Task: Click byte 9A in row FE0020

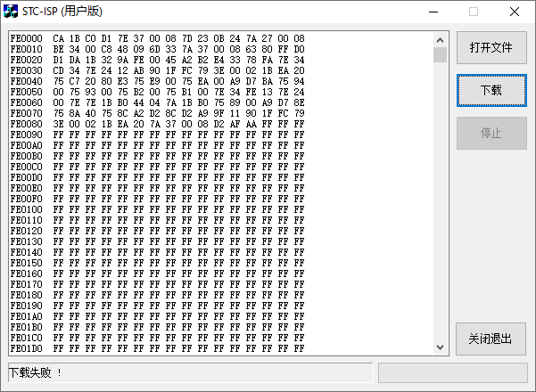Action: point(123,60)
